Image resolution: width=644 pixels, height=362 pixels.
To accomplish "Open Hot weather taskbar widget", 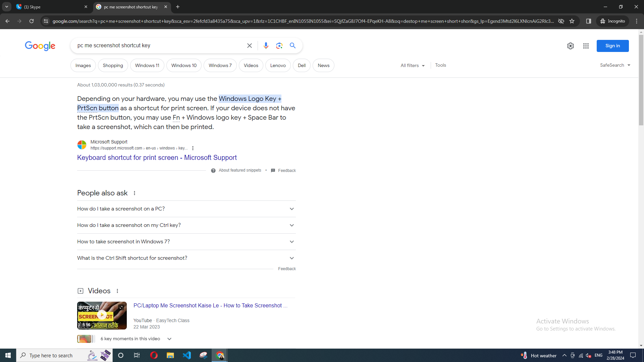I will (538, 355).
